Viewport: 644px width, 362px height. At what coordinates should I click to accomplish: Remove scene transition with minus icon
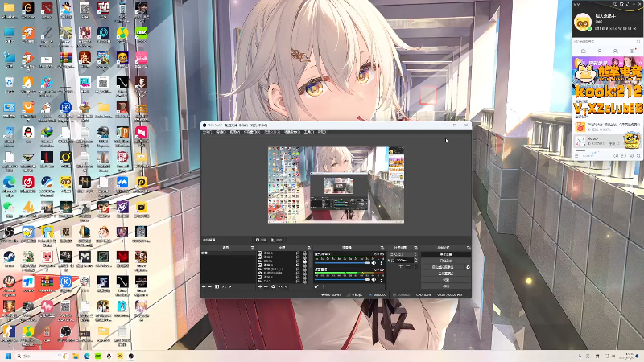pyautogui.click(x=408, y=266)
